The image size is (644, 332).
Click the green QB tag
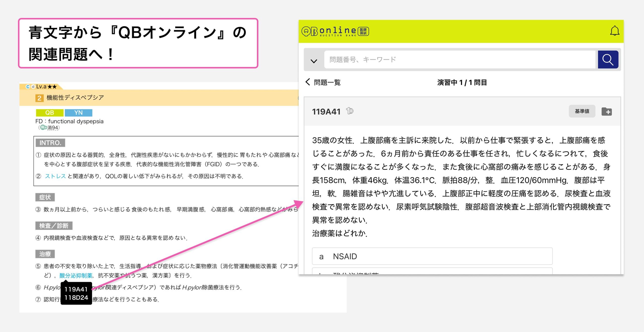[50, 113]
